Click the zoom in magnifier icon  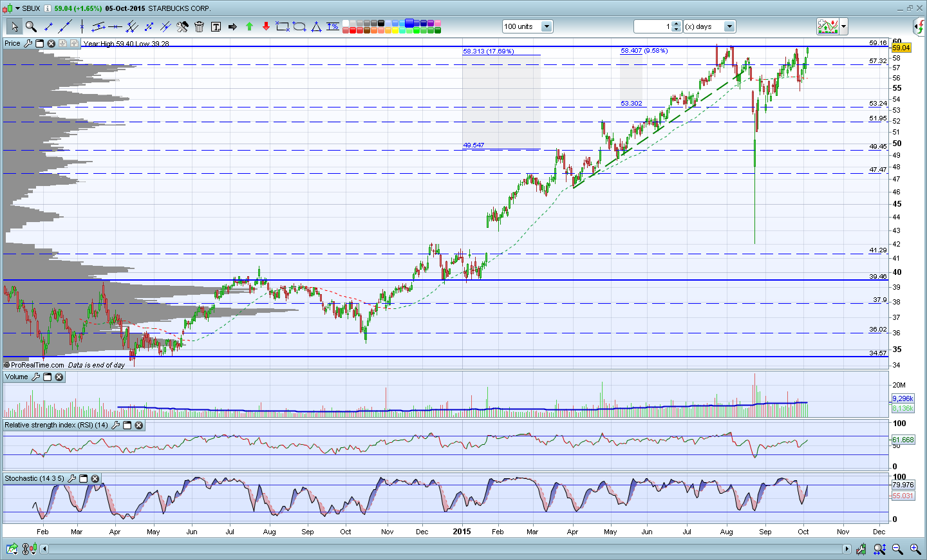coord(915,549)
